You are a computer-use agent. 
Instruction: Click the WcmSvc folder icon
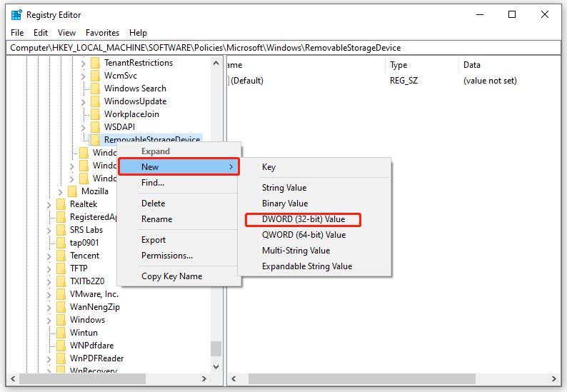coord(96,76)
